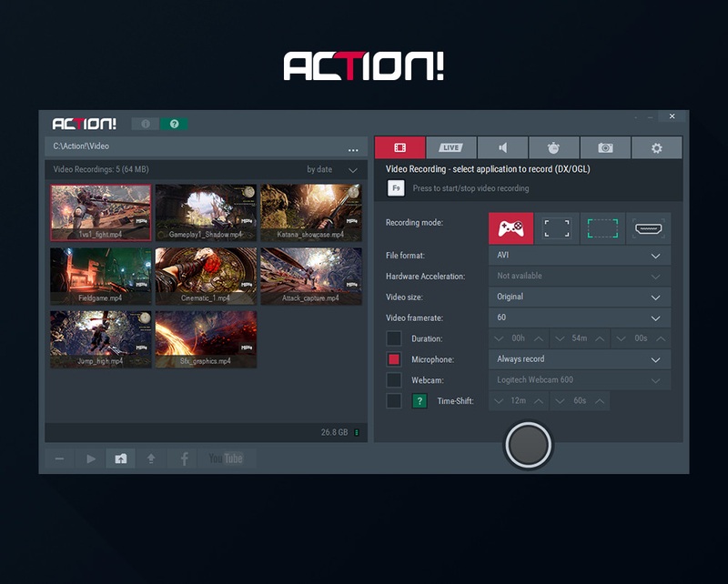The height and width of the screenshot is (584, 728).
Task: Click the green help question mark in the title bar
Action: 174,124
